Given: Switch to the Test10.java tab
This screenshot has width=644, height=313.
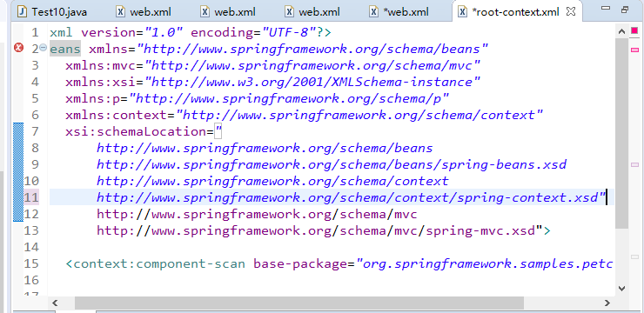Looking at the screenshot, I should pyautogui.click(x=52, y=11).
